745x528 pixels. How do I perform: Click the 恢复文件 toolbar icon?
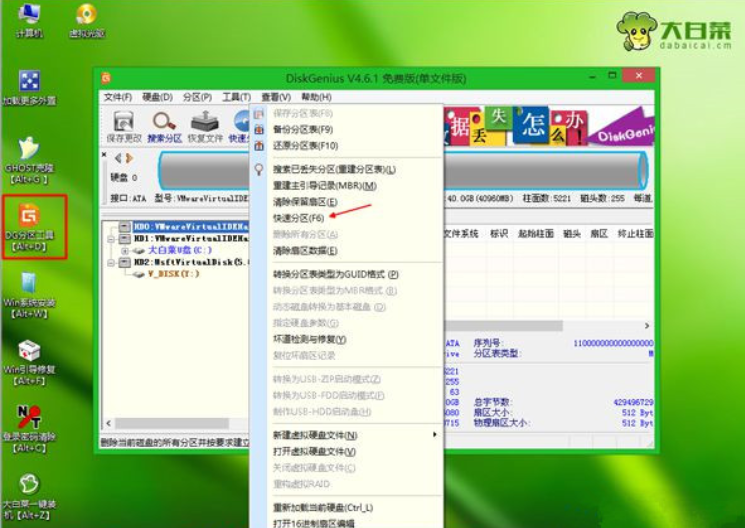click(x=204, y=122)
